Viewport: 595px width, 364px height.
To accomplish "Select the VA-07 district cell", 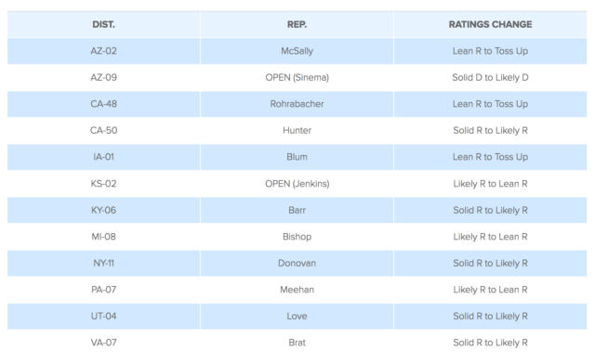I will click(x=103, y=343).
